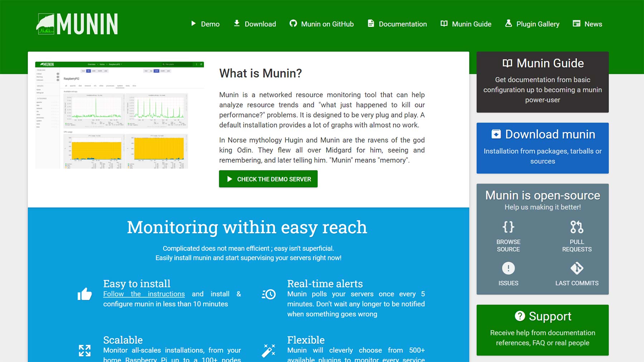644x362 pixels.
Task: Click the Last Commits label
Action: pos(577,283)
